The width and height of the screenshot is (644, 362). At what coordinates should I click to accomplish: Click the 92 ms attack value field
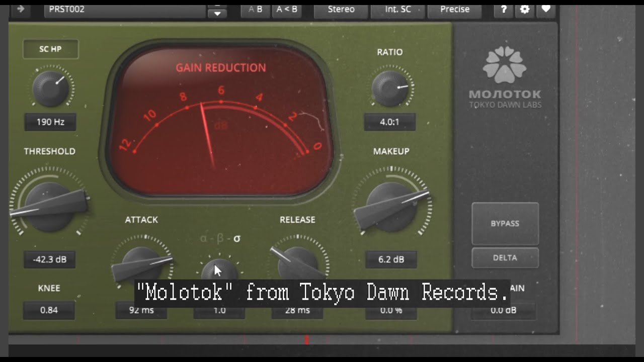141,310
